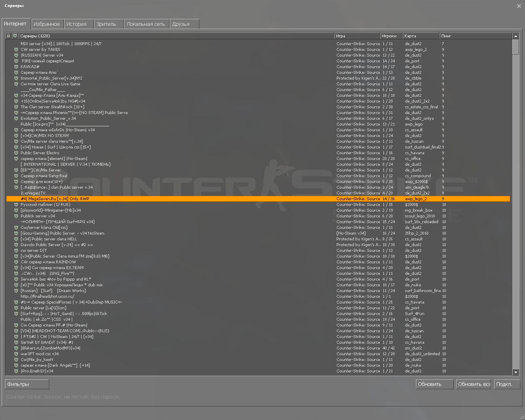Sort servers by Карта column header
This screenshot has height=420, width=525.
tap(420, 36)
